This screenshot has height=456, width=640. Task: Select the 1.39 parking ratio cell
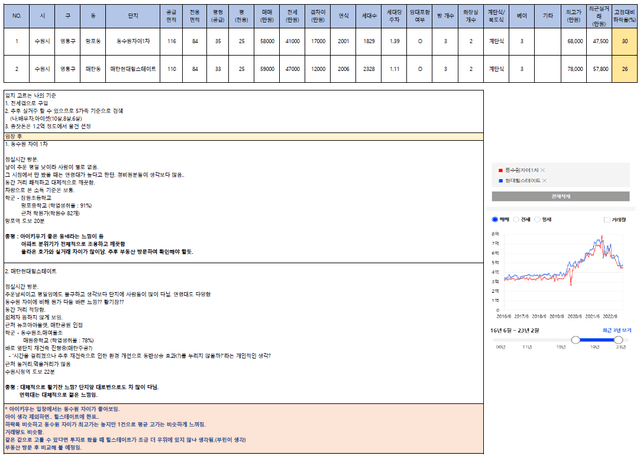[x=394, y=42]
